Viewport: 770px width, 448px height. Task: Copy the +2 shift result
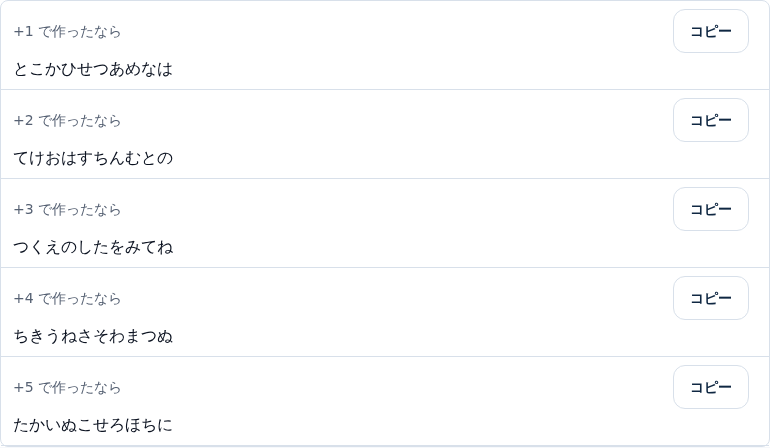[711, 120]
